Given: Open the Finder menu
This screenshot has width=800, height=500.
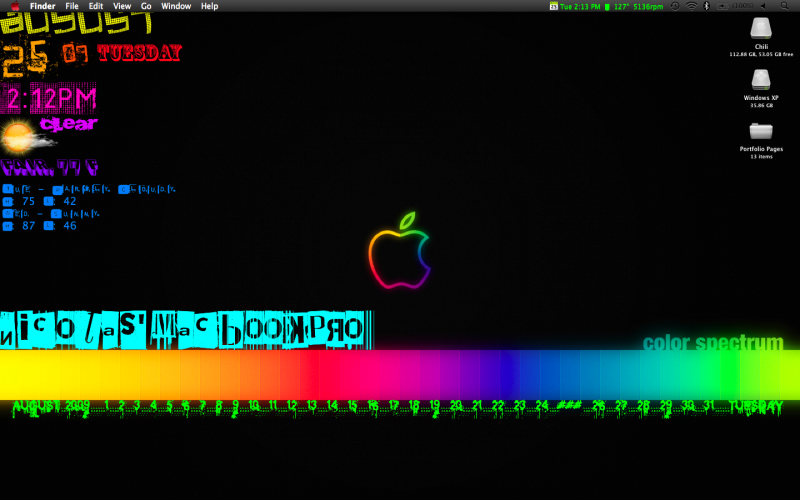Looking at the screenshot, I should pyautogui.click(x=42, y=6).
